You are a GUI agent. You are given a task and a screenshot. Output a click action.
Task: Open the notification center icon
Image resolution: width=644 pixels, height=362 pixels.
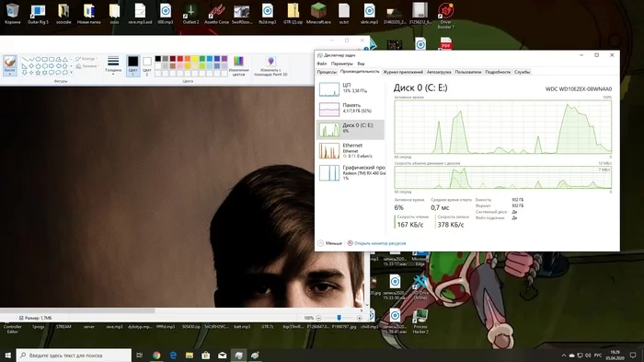tap(633, 355)
